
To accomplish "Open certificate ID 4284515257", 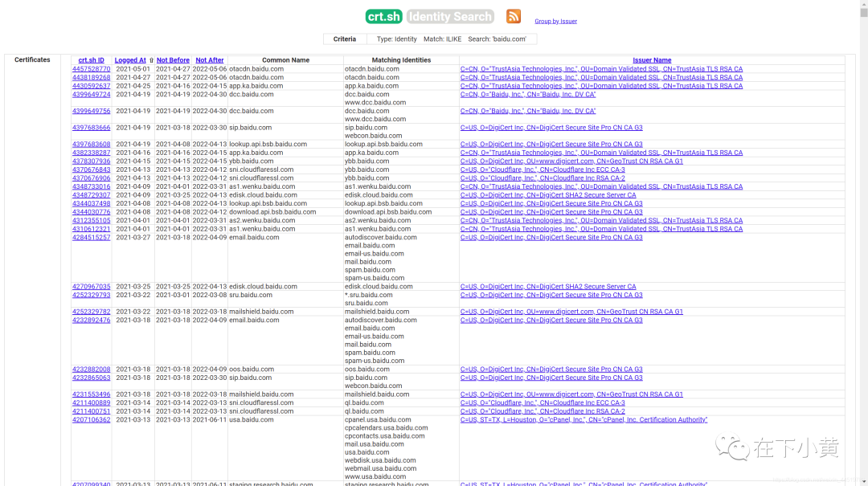I will (x=91, y=238).
